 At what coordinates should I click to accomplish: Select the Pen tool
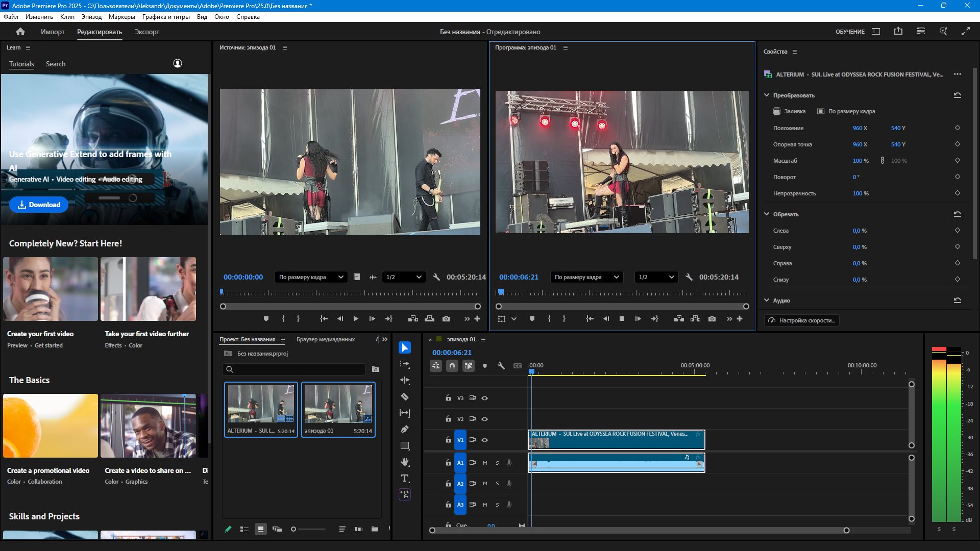[405, 429]
